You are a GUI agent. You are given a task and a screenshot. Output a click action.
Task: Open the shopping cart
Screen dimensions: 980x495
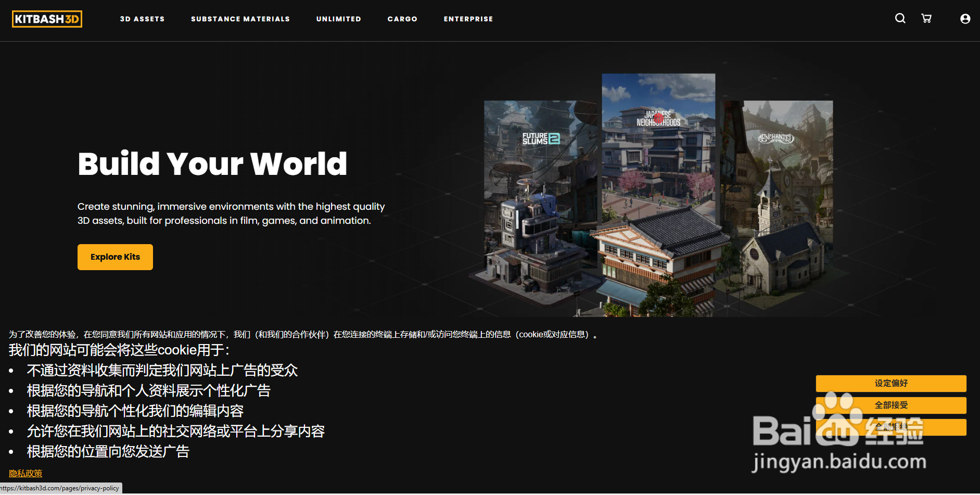pyautogui.click(x=927, y=18)
